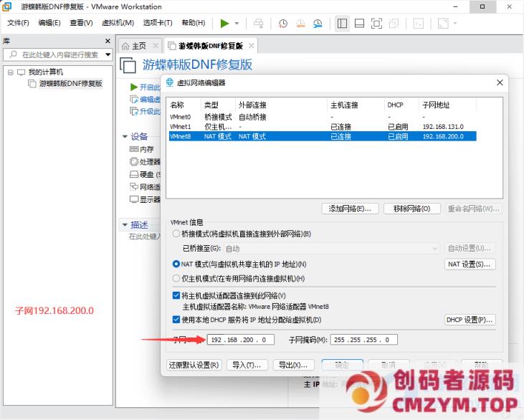Select the VMnet0 row in network list
This screenshot has height=420, width=524.
click(323, 117)
